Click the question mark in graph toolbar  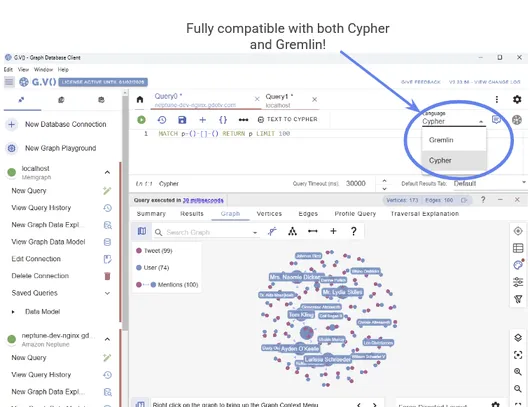coord(354,231)
